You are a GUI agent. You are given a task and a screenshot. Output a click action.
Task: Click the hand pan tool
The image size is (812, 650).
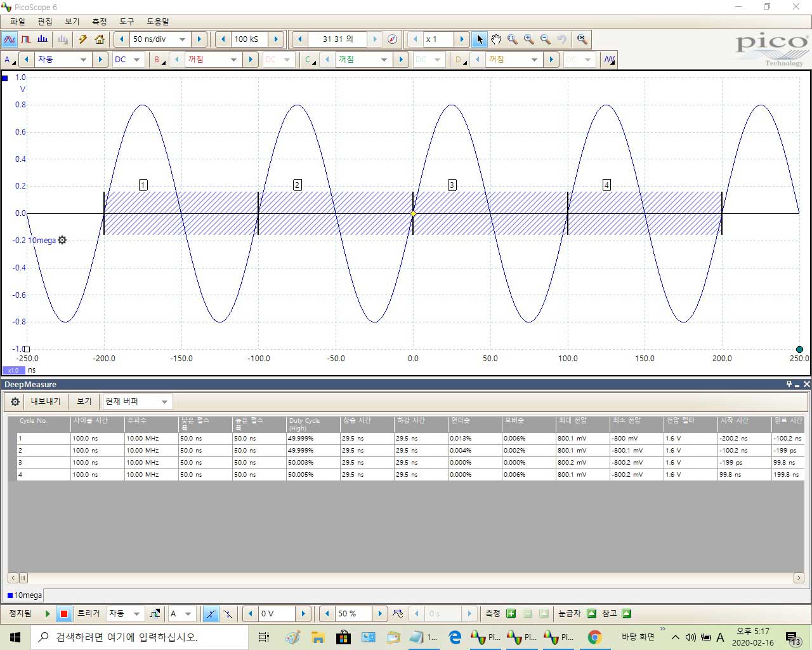point(496,39)
